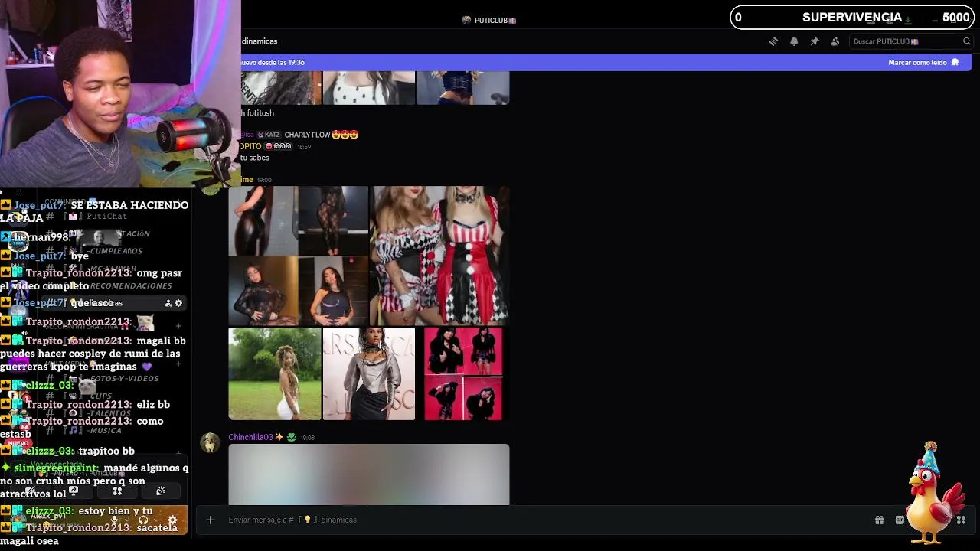Screen dimensions: 980x551
Task: Open the outdoor grass photo thumbnail
Action: (275, 373)
